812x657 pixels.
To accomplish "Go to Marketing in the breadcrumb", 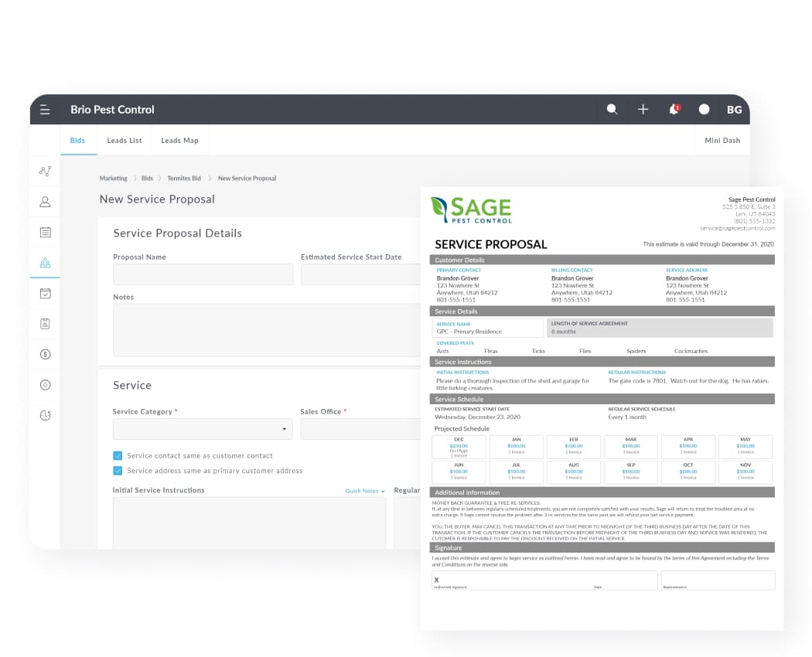I will pos(114,178).
